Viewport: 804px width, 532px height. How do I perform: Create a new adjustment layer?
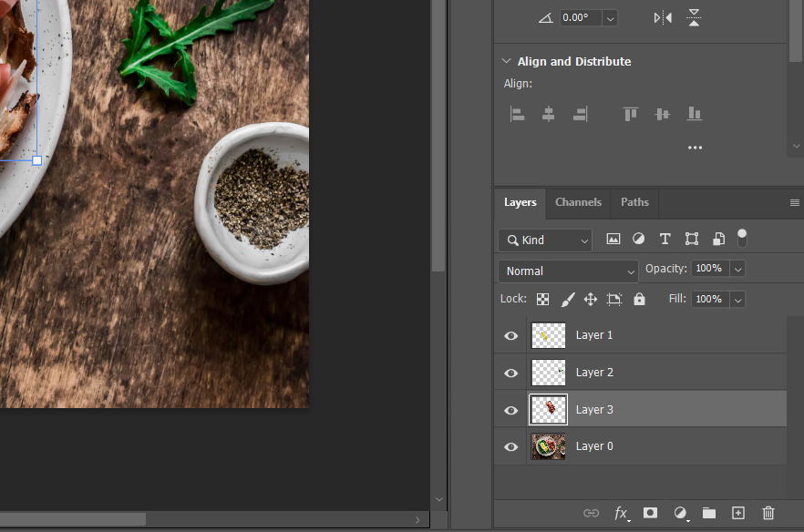[680, 513]
